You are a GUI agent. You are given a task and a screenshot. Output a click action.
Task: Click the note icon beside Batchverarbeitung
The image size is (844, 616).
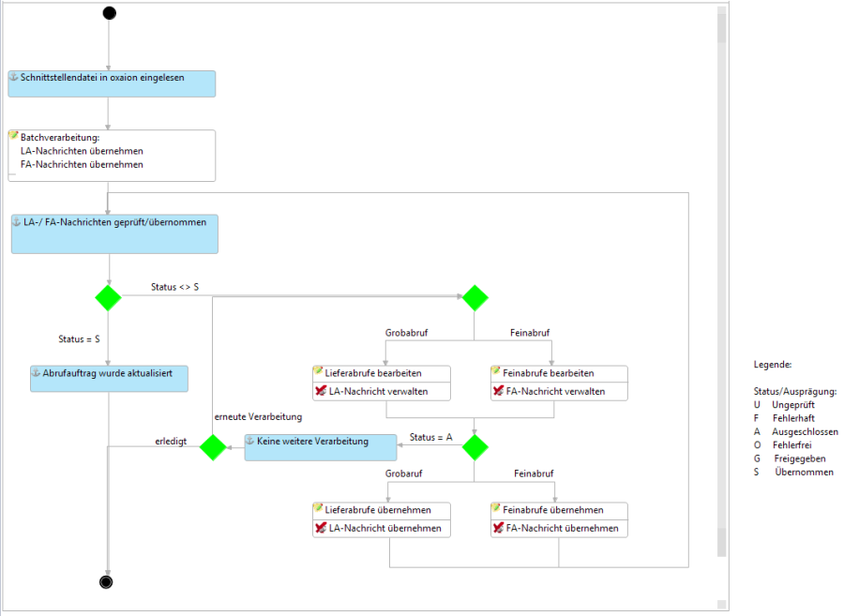point(14,136)
